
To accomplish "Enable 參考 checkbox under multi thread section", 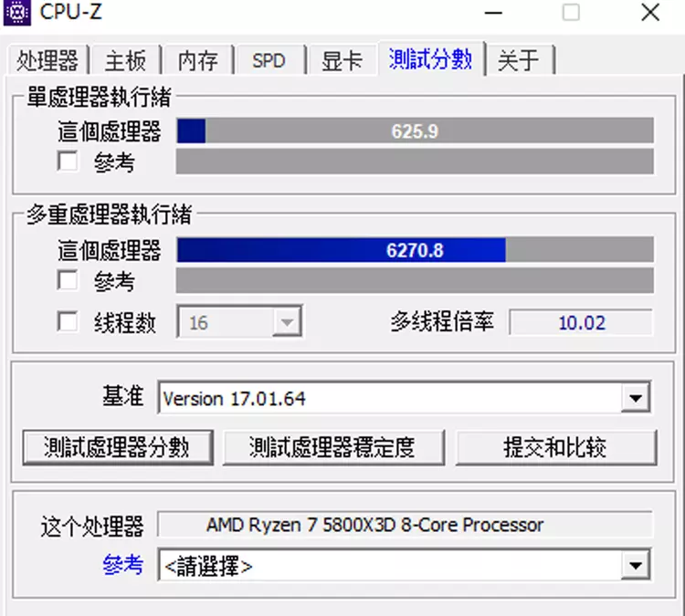I will coord(68,280).
